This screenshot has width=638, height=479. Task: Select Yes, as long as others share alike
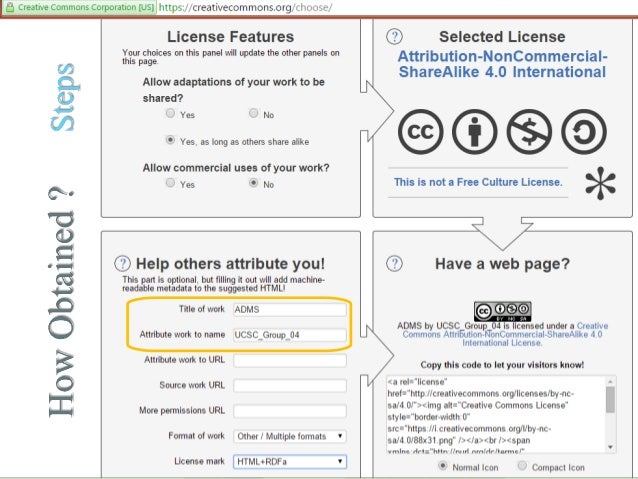point(170,140)
